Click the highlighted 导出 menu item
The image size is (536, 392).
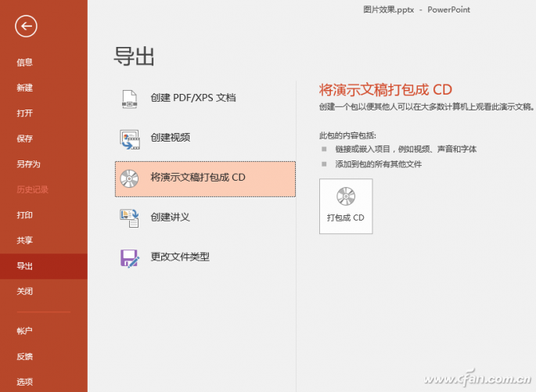[x=25, y=266]
